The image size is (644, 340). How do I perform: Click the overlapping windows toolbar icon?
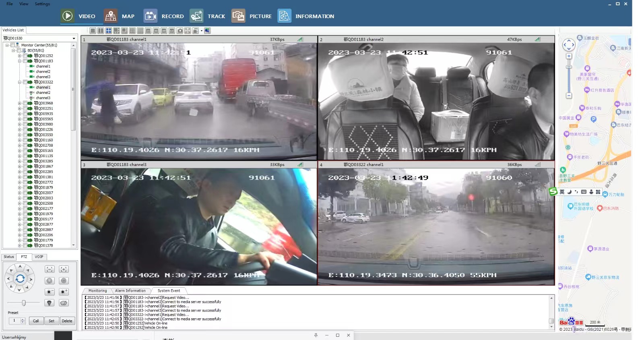(196, 31)
